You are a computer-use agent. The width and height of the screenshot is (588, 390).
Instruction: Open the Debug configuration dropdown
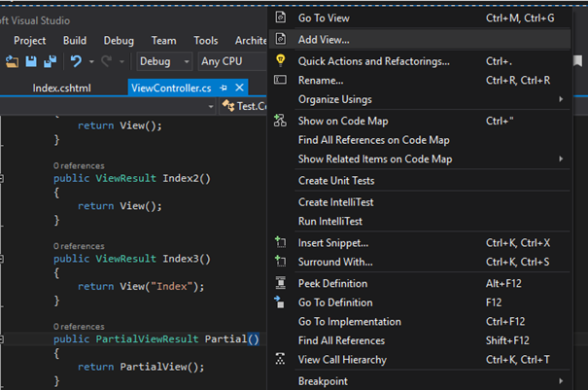pos(164,61)
